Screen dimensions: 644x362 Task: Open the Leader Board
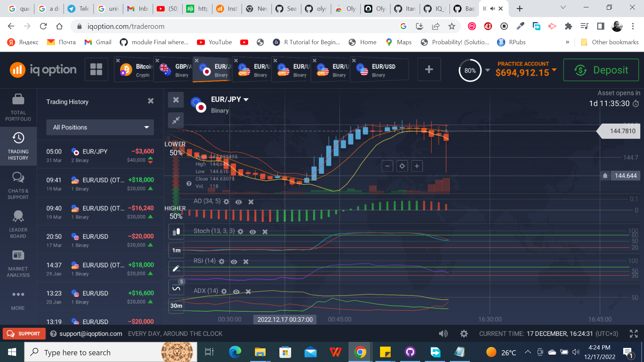tap(18, 224)
